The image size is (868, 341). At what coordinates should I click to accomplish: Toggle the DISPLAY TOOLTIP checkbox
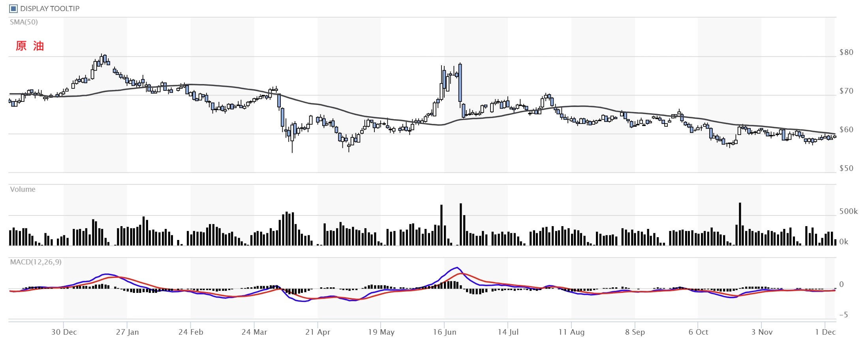click(13, 9)
